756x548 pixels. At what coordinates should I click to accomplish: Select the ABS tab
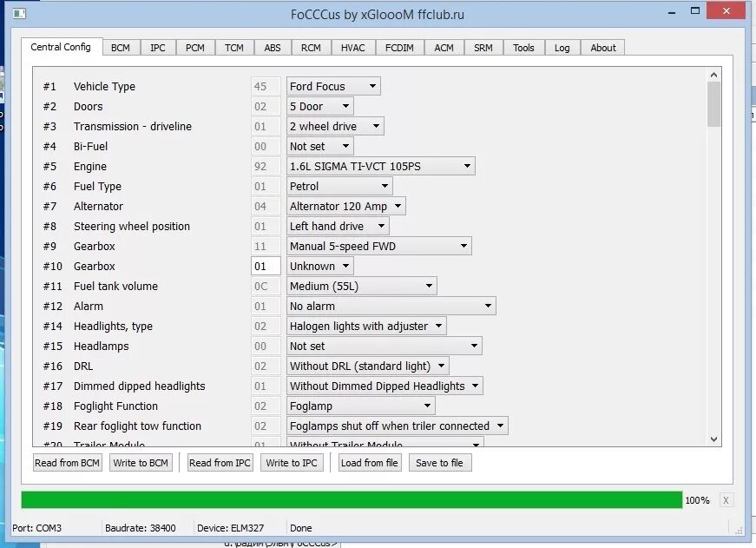(x=273, y=48)
